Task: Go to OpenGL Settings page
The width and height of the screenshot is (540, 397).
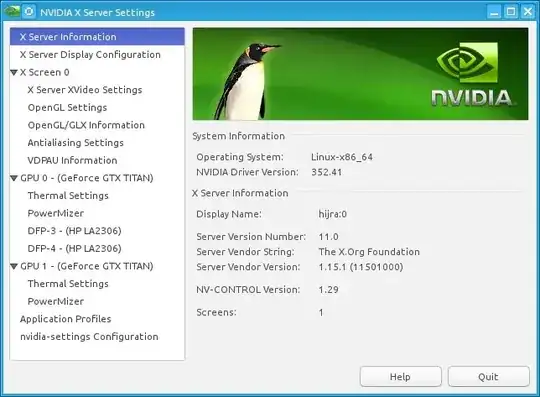Action: 68,107
